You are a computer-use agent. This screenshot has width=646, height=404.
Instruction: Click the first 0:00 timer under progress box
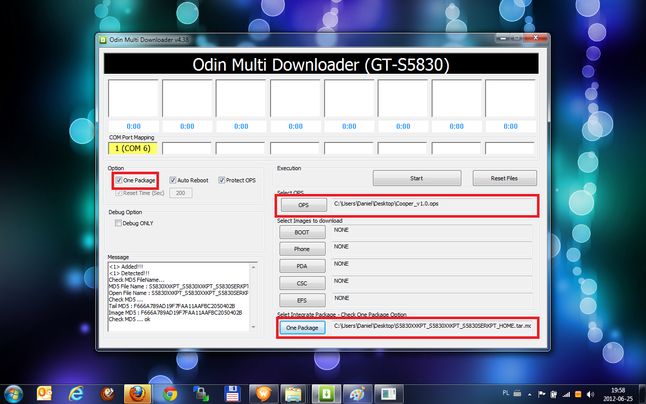tap(133, 126)
